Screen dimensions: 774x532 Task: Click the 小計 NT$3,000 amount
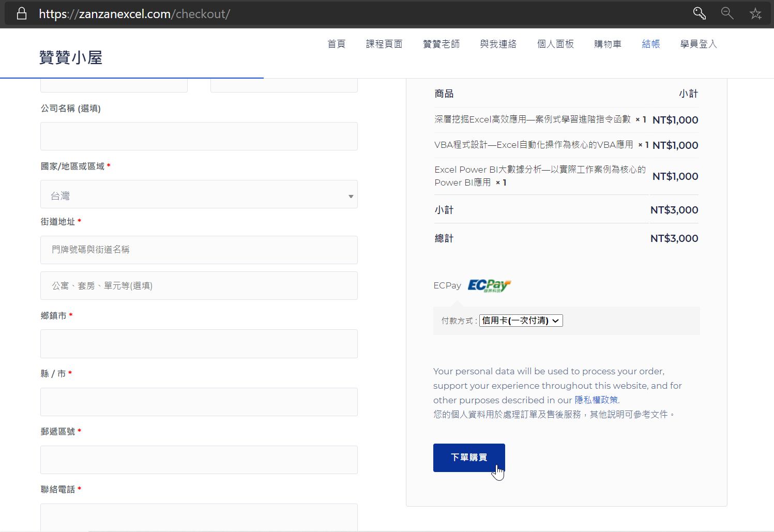point(674,210)
